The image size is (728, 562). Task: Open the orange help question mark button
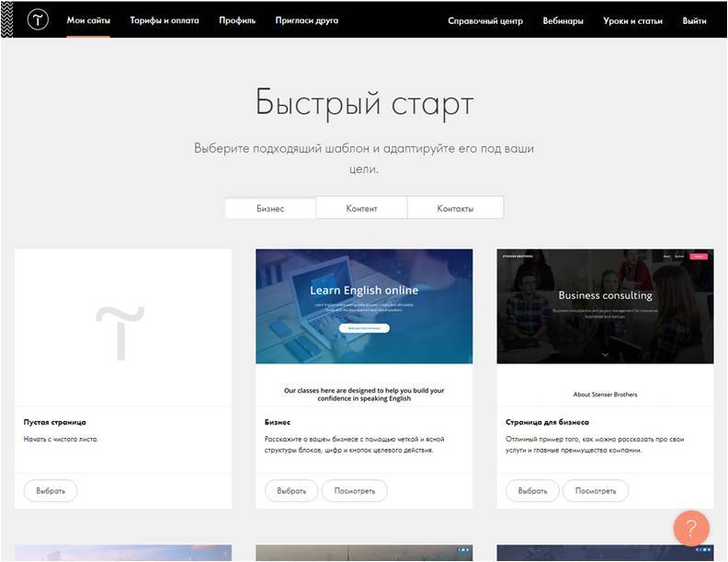(x=691, y=529)
